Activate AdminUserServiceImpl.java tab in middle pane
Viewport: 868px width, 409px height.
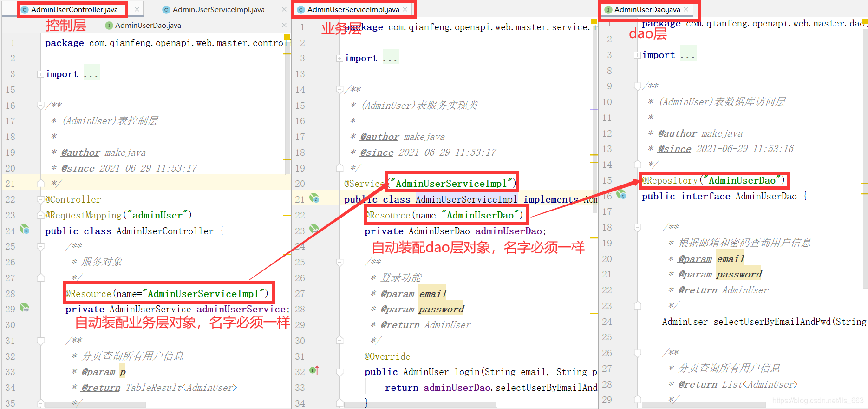click(353, 9)
